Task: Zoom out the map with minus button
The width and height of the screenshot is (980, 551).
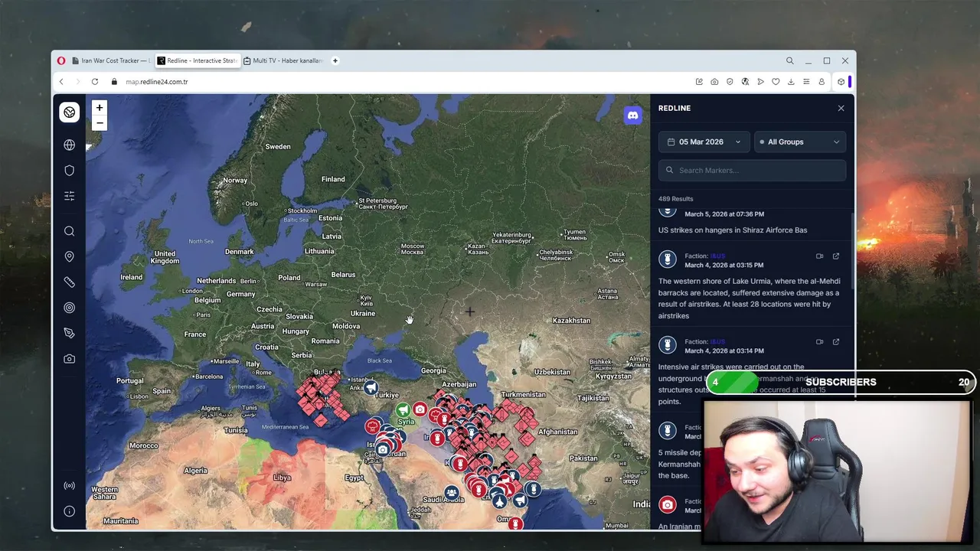Action: click(99, 122)
